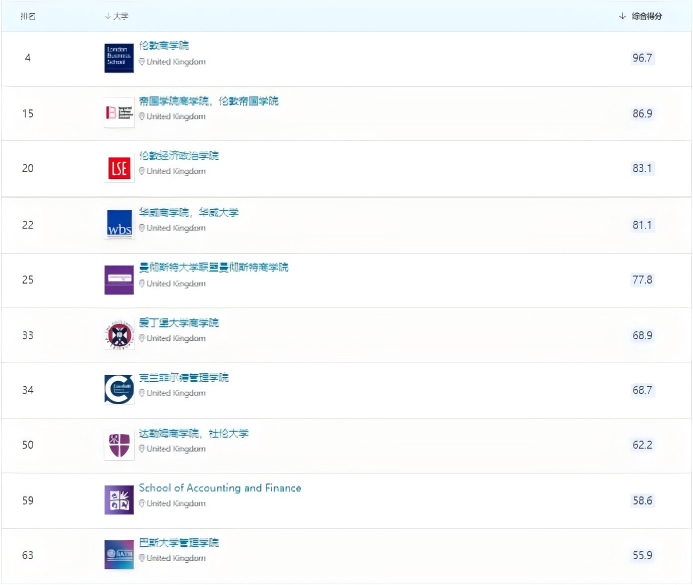This screenshot has height=585, width=693.
Task: Click the red LSE logo
Action: pyautogui.click(x=119, y=168)
